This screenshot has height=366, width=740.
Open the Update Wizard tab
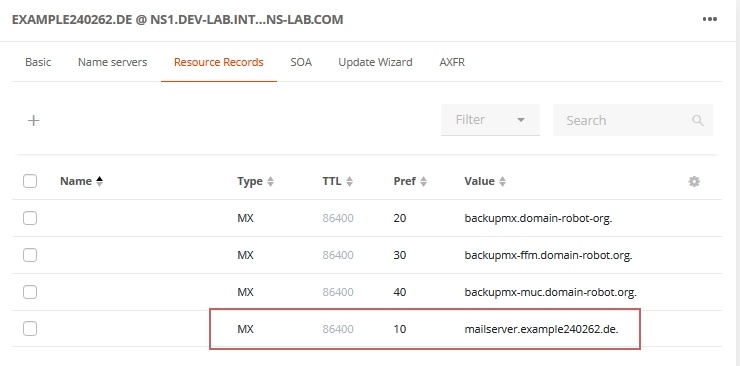375,62
